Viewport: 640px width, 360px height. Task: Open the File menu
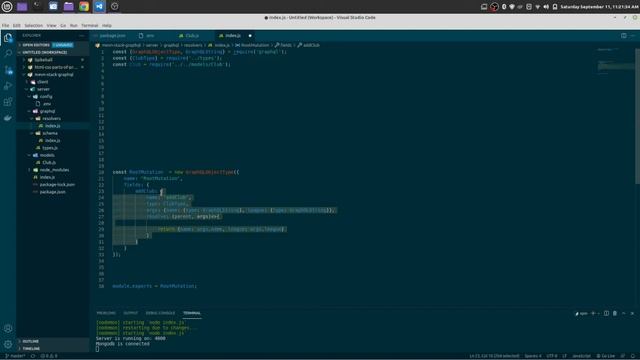tap(5, 25)
